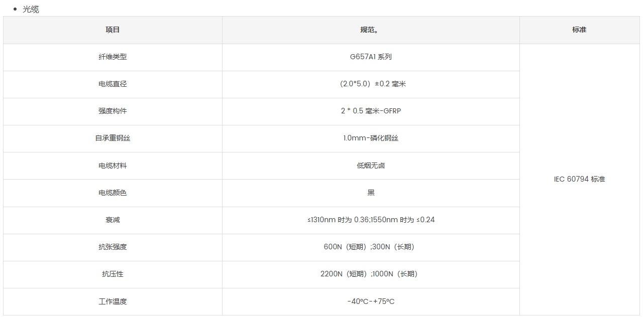The image size is (644, 319).
Task: Select the 自承重钢丝 row label
Action: tap(113, 138)
